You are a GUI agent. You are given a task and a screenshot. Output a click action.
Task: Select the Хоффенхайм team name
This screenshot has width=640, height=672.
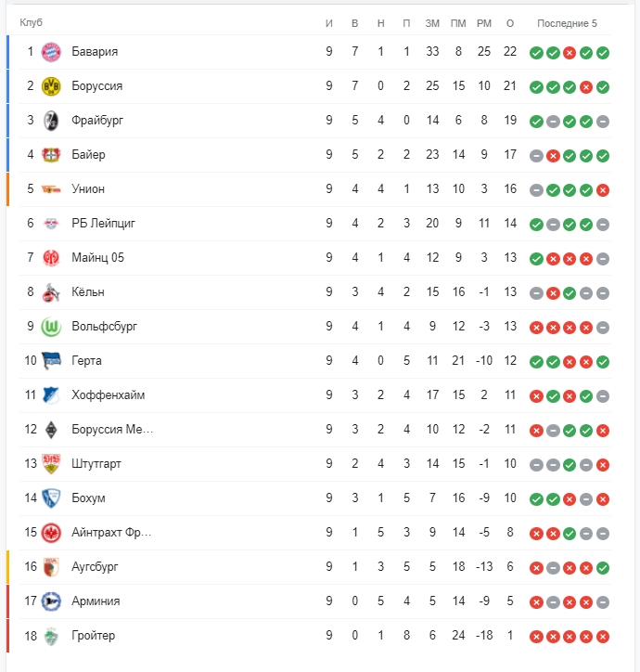[x=108, y=395]
